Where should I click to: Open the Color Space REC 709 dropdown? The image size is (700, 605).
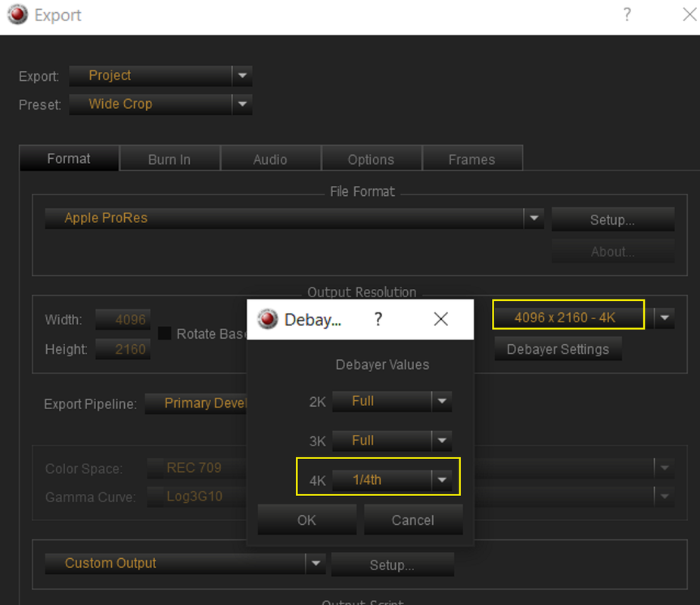coord(197,468)
